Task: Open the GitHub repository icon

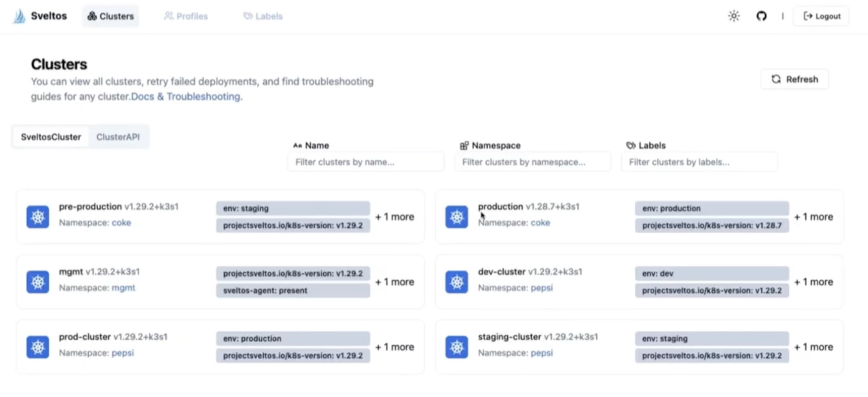Action: (761, 16)
